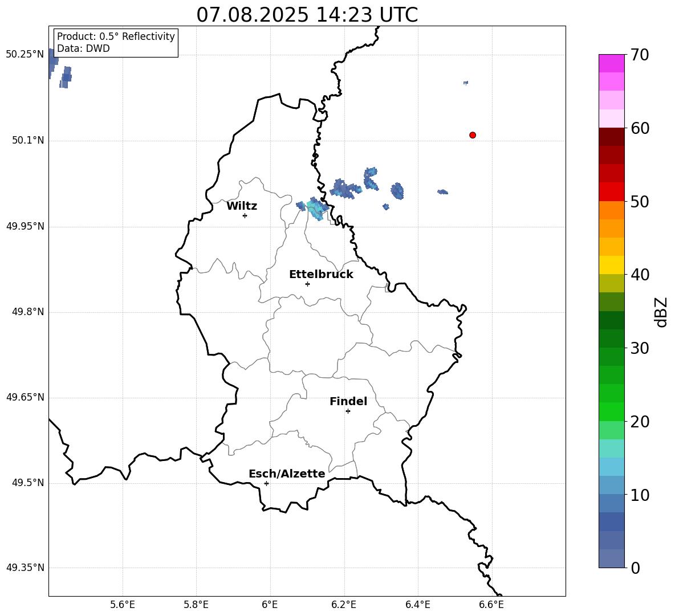
Task: Click the small radar echo near 6.5°E 50.2°N
Action: [x=466, y=83]
